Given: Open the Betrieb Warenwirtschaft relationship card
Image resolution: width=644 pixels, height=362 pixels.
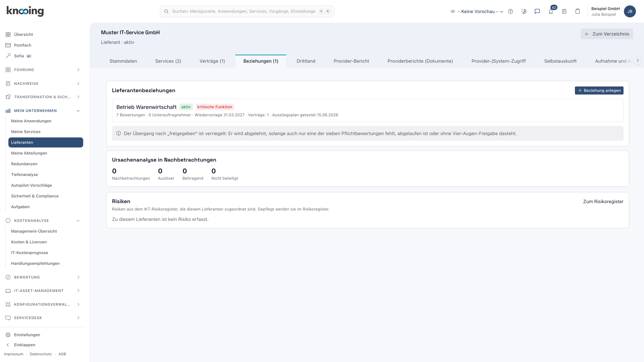Looking at the screenshot, I should coord(367,110).
